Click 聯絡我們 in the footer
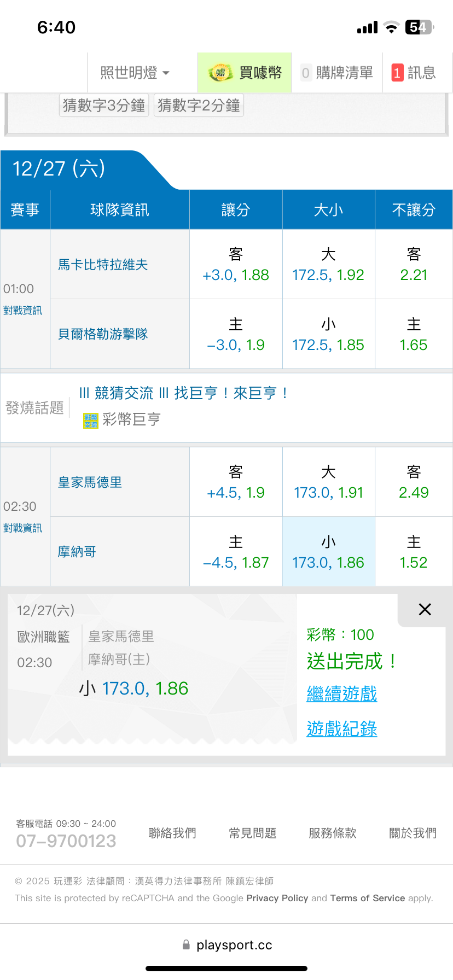The width and height of the screenshot is (453, 980). [172, 833]
